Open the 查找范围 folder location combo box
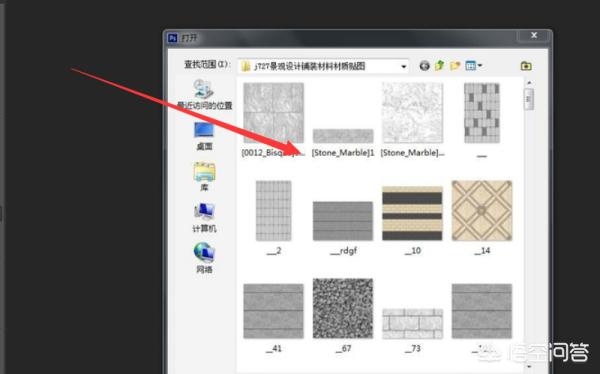 pos(323,66)
